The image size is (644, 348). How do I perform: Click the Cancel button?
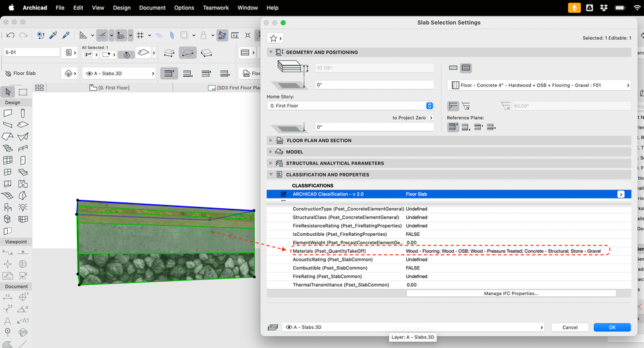click(x=570, y=327)
